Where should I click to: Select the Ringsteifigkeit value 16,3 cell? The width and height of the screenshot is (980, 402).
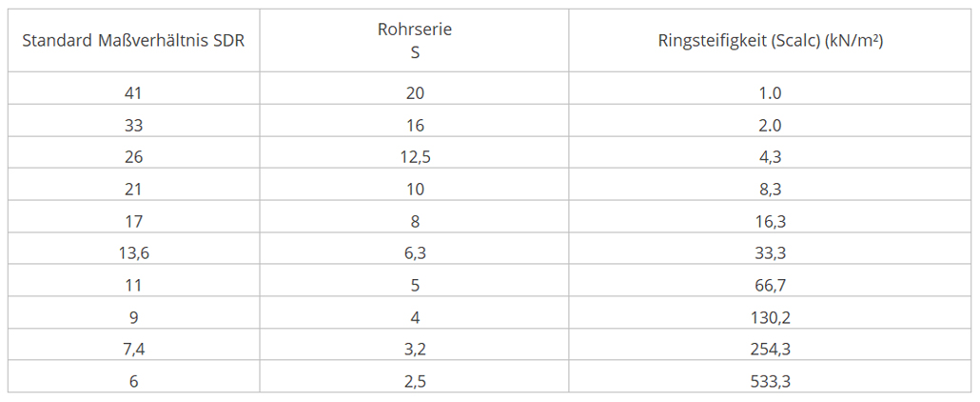tap(770, 221)
